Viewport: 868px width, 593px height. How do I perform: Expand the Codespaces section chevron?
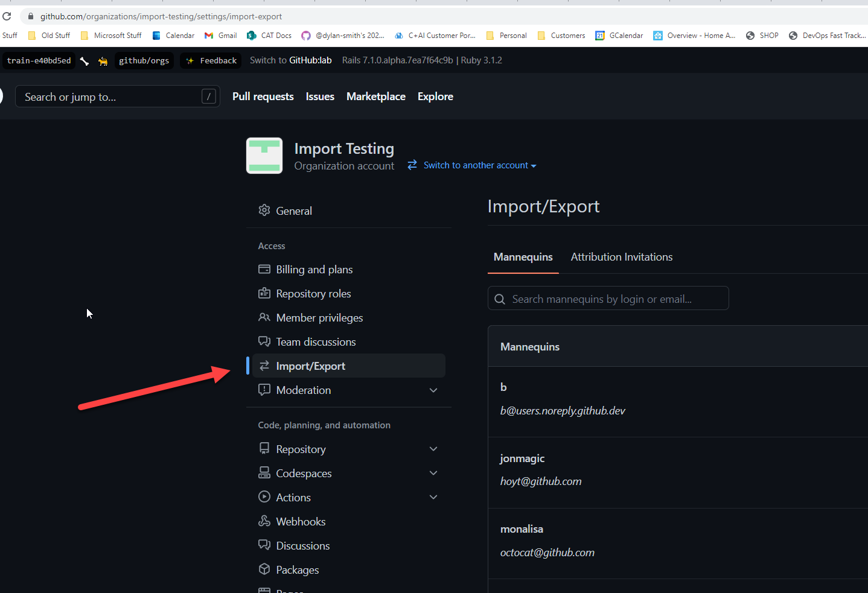(x=433, y=473)
